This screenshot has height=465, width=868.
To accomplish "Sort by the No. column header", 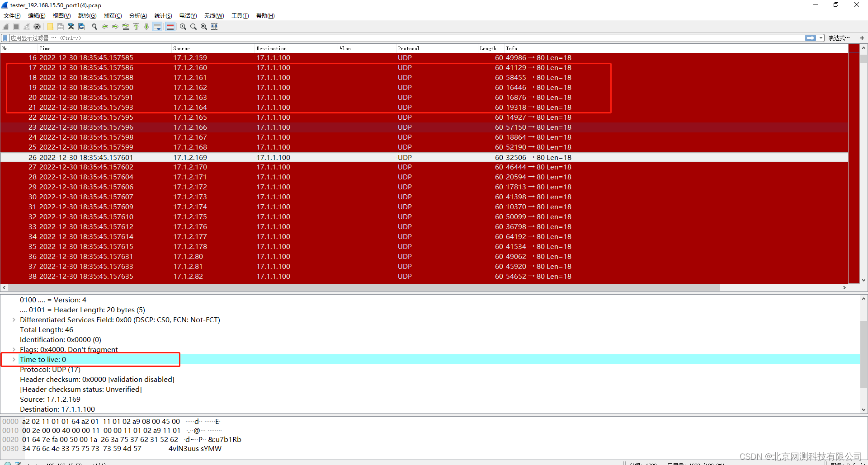I will tap(19, 48).
